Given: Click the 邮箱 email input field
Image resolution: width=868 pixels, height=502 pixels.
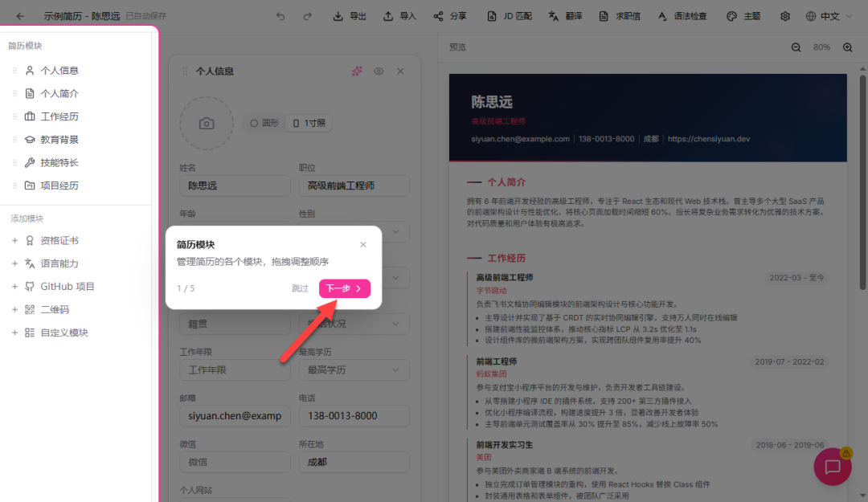Looking at the screenshot, I should [x=235, y=415].
